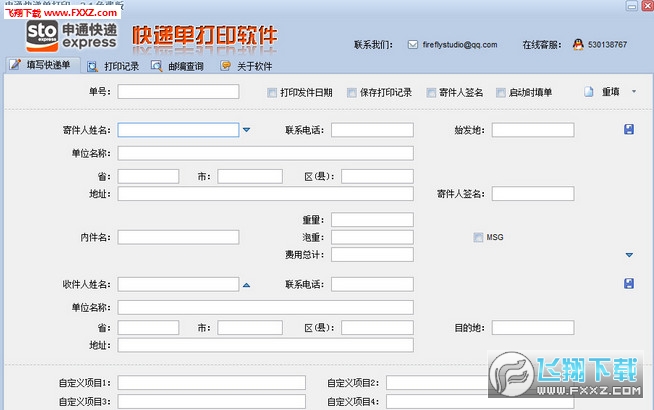The image size is (654, 410).
Task: Click the pencil icon on 填写快递单 tab
Action: [15, 65]
